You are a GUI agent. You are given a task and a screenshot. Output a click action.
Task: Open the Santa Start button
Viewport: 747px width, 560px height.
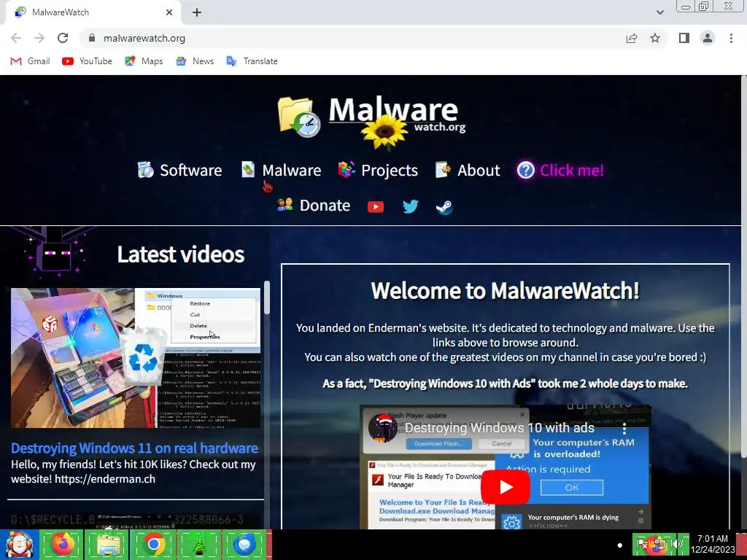pyautogui.click(x=19, y=544)
